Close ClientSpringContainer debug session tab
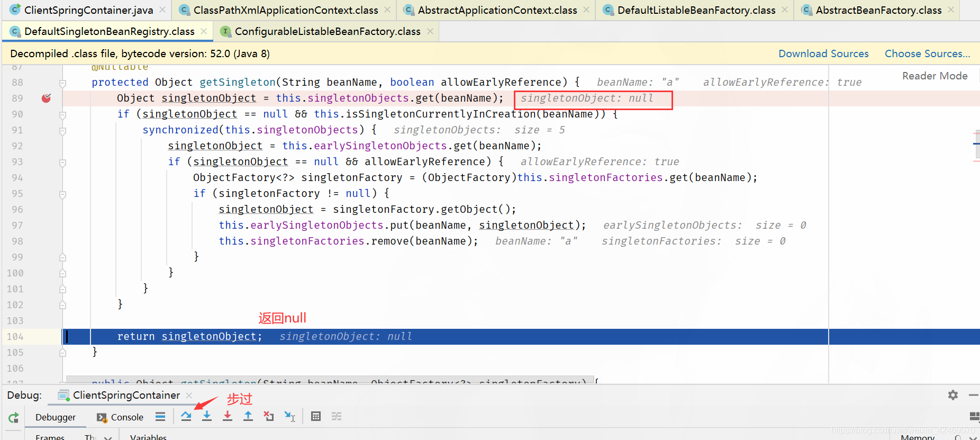The image size is (980, 440). [189, 396]
